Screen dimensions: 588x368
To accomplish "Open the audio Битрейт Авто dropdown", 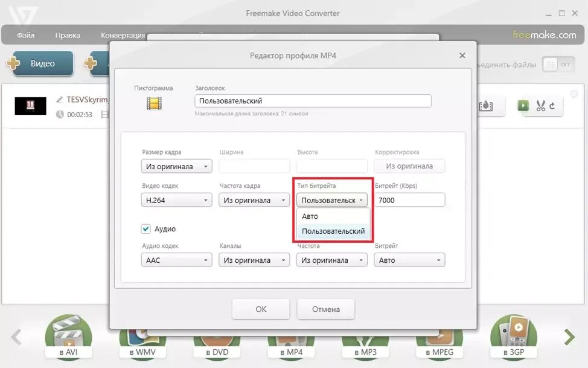I will [409, 260].
